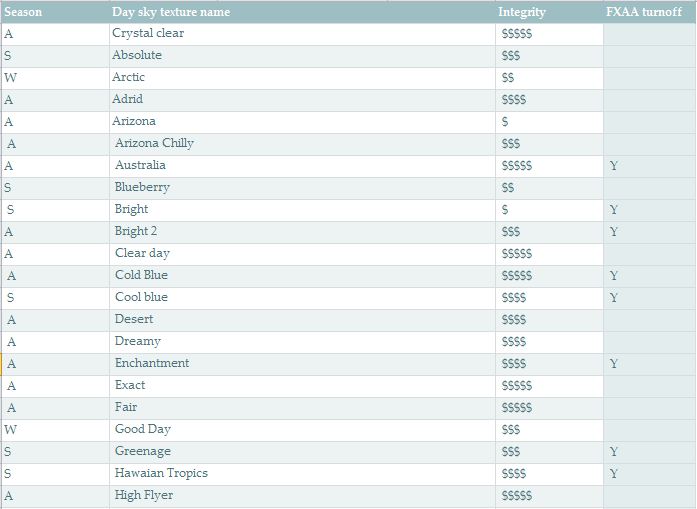Select the Hawaian Tropics name cell
Screen dimensions: 697x509
[302, 474]
